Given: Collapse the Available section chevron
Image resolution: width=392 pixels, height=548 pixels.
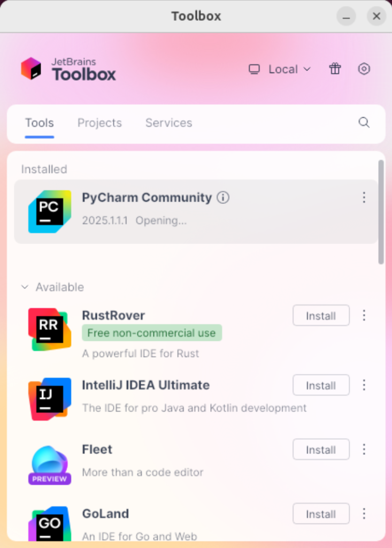Looking at the screenshot, I should 25,287.
